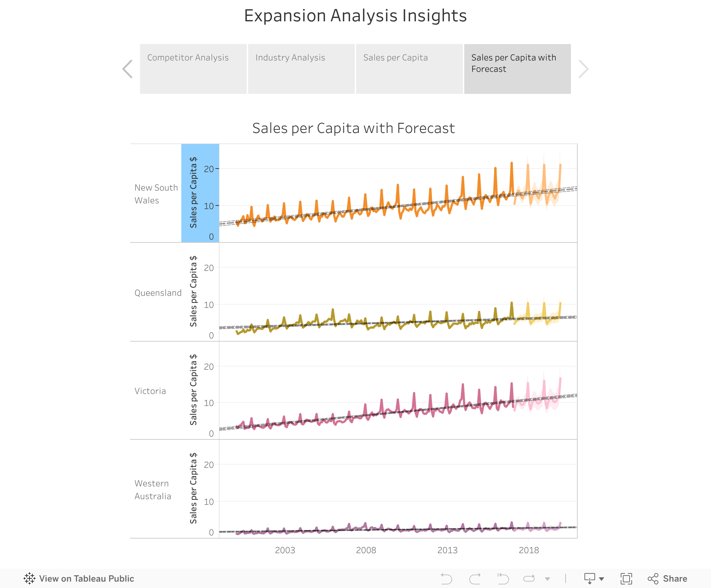711x588 pixels.
Task: Select the Sales per Capita with Forecast tab
Action: coord(517,69)
